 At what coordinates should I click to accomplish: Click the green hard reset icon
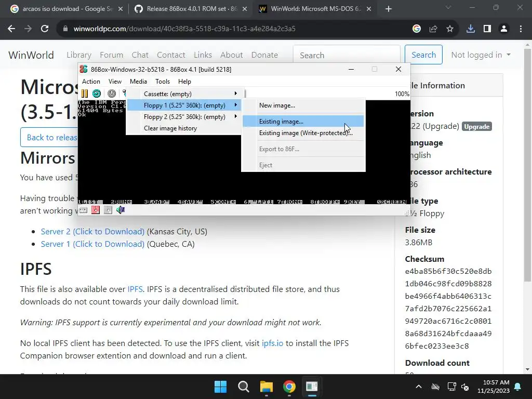97,94
